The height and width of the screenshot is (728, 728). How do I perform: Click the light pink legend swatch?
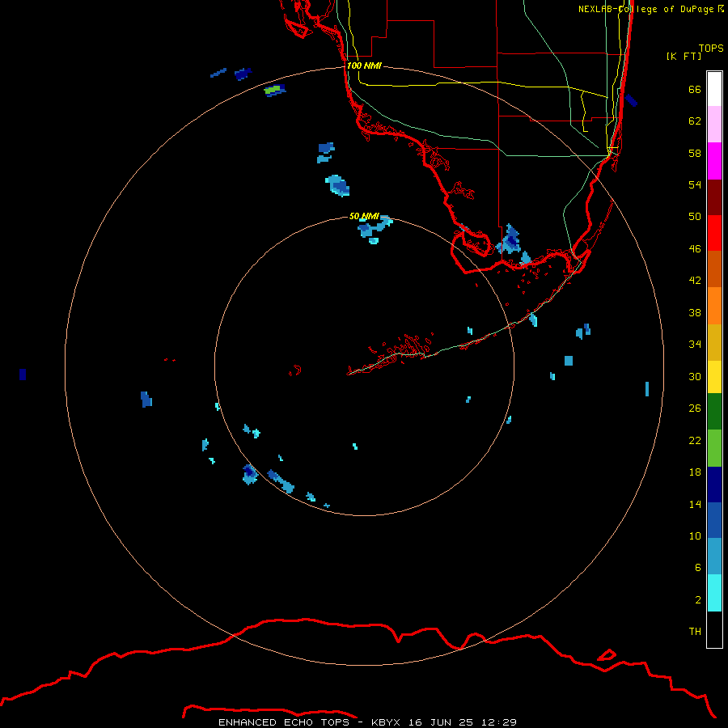(x=714, y=124)
